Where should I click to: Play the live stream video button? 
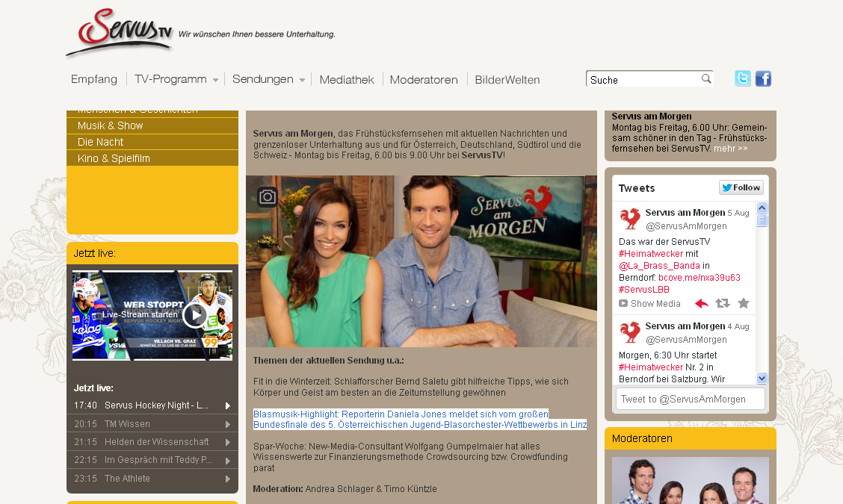tap(194, 315)
